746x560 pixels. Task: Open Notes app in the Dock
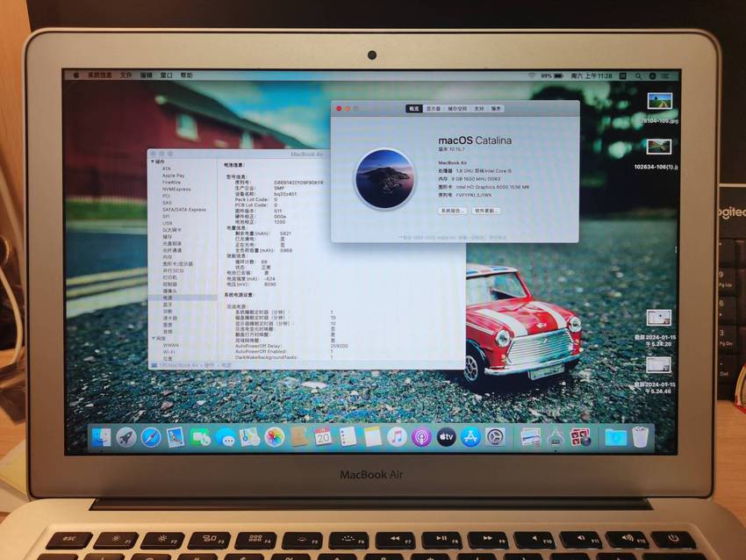click(x=372, y=437)
